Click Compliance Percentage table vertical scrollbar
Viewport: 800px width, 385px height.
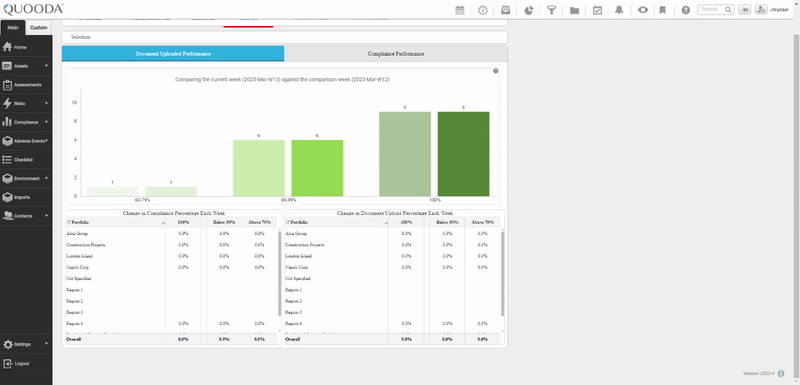279,273
